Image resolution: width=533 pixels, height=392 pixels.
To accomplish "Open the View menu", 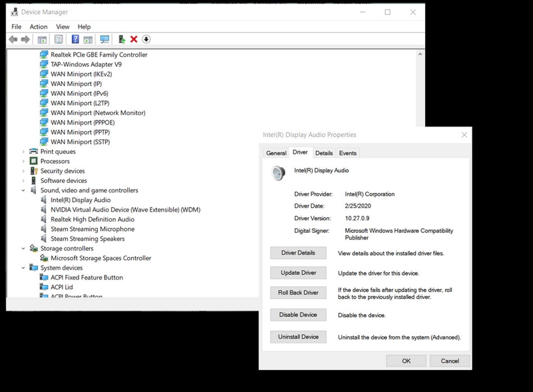I will pyautogui.click(x=63, y=27).
